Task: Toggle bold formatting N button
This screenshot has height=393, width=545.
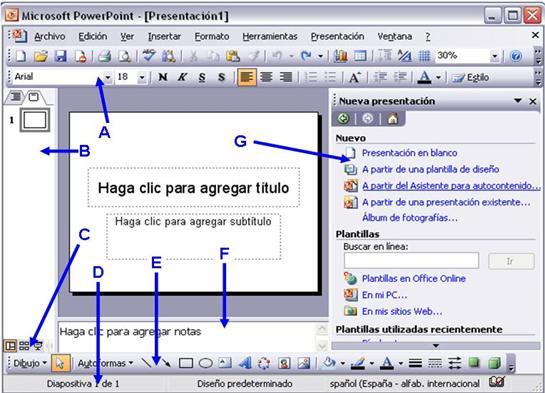Action: pyautogui.click(x=163, y=77)
